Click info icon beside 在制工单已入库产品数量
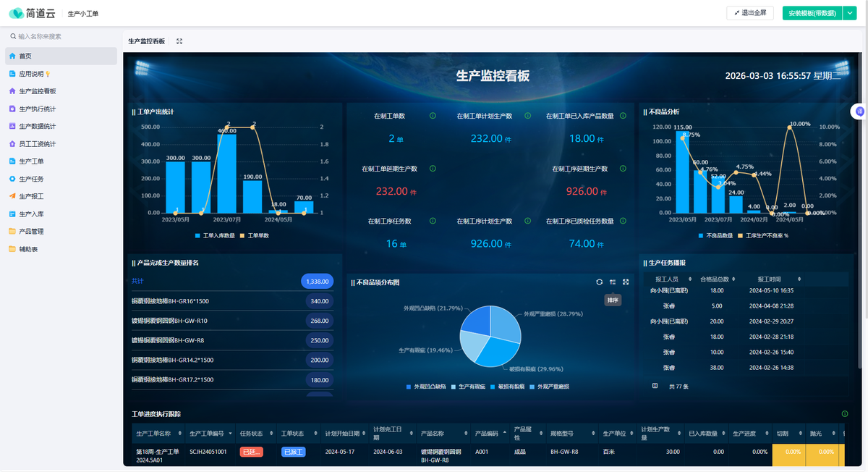 tap(624, 116)
